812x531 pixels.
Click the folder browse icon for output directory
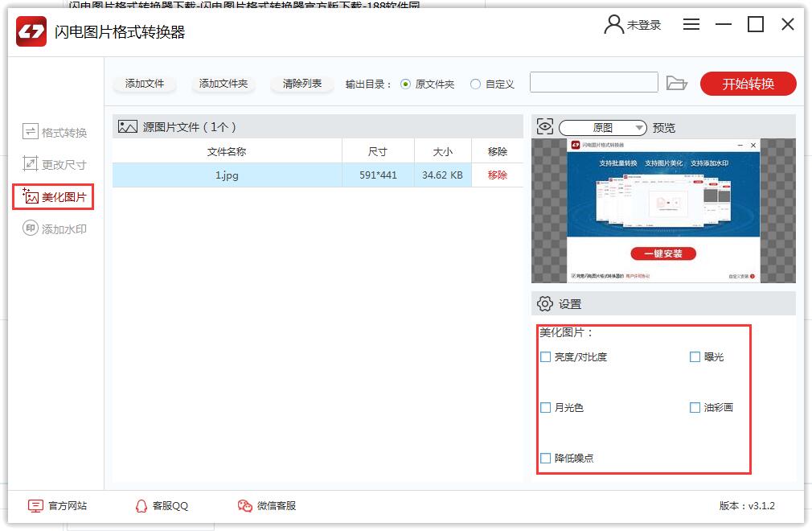point(677,84)
